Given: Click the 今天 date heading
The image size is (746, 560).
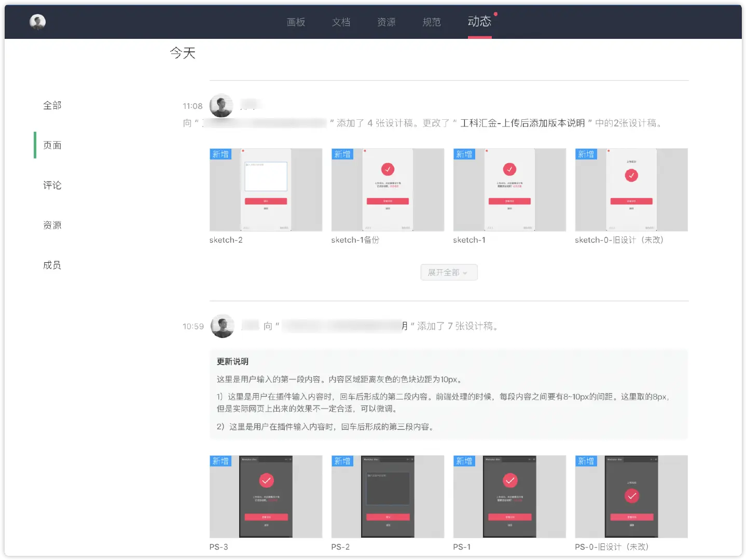Looking at the screenshot, I should 183,53.
